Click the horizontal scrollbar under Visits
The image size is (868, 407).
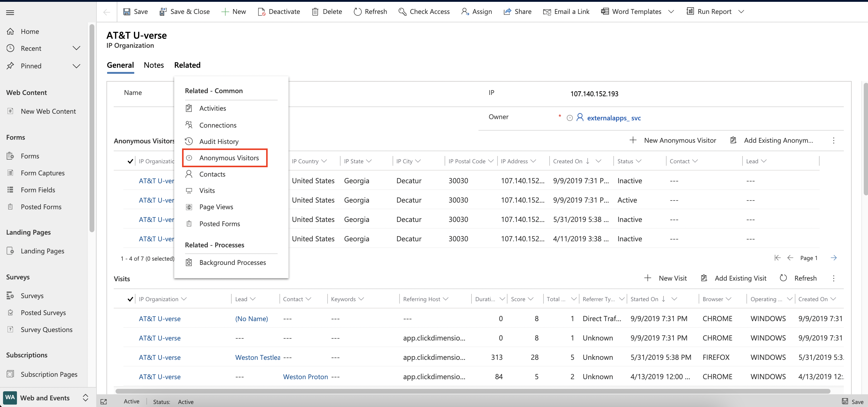pos(472,391)
